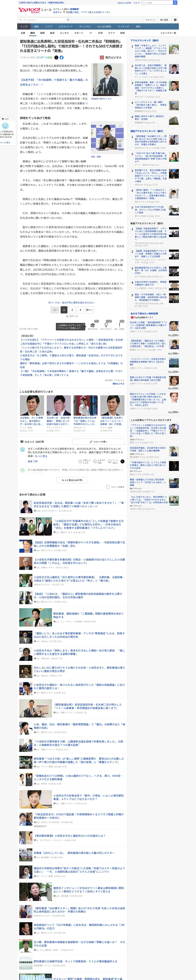The height and width of the screenshot is (980, 196).
Task: Open the 国際 category tab
Action: [42, 33]
